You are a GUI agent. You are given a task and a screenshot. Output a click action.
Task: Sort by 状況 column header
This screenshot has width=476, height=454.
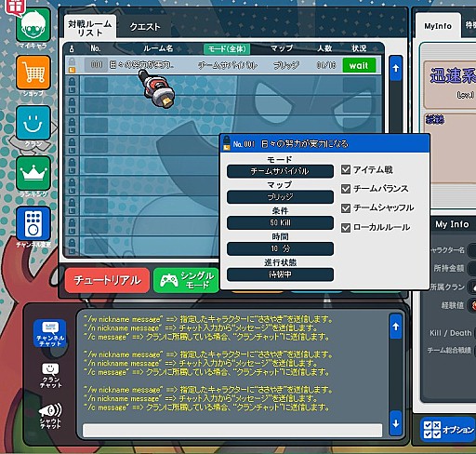pos(359,48)
